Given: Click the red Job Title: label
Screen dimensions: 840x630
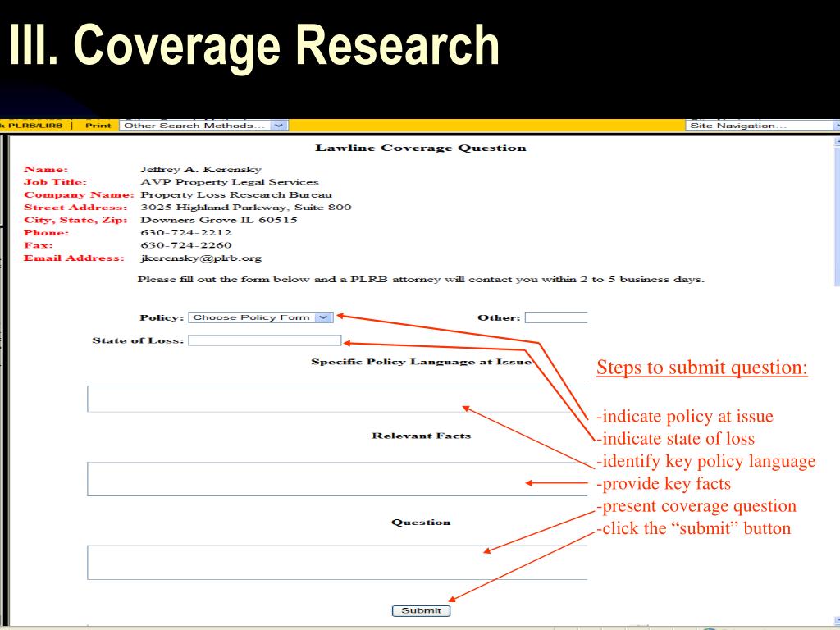Looking at the screenshot, I should 55,182.
